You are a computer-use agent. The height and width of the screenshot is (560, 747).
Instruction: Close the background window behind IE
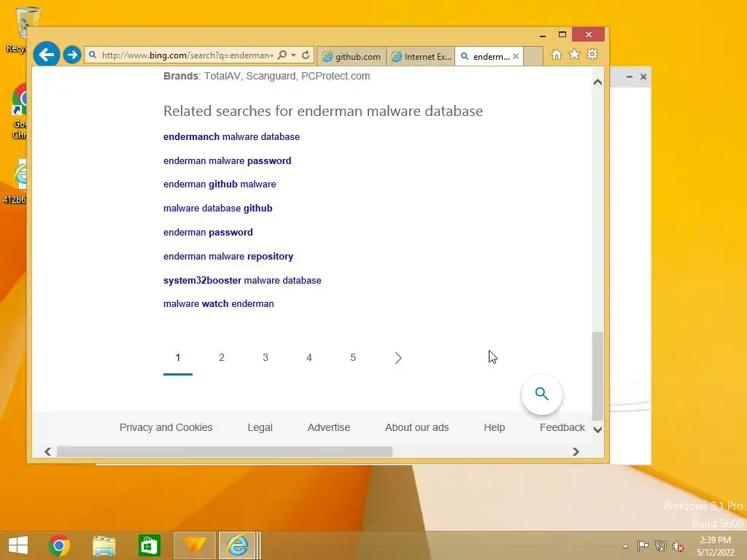click(643, 77)
